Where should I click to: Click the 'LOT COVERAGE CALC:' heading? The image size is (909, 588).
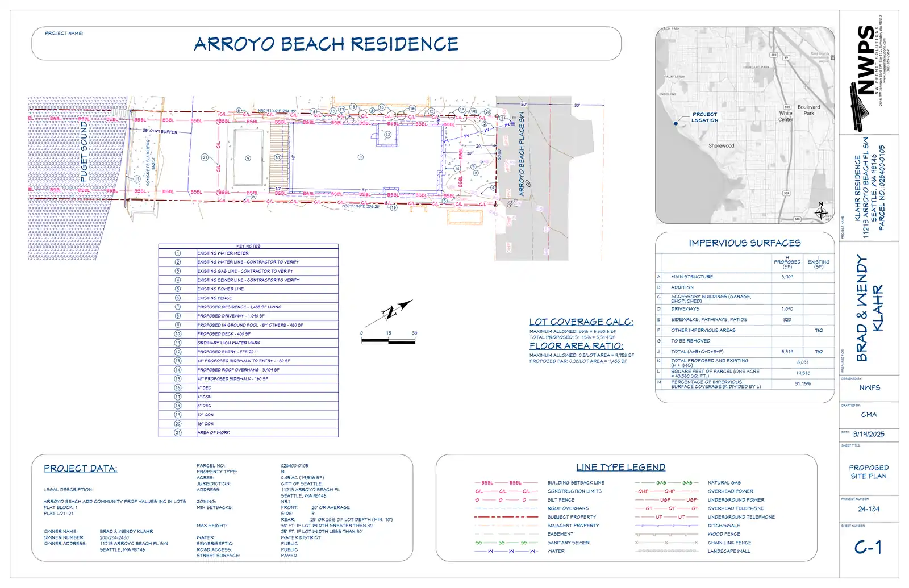click(x=581, y=322)
